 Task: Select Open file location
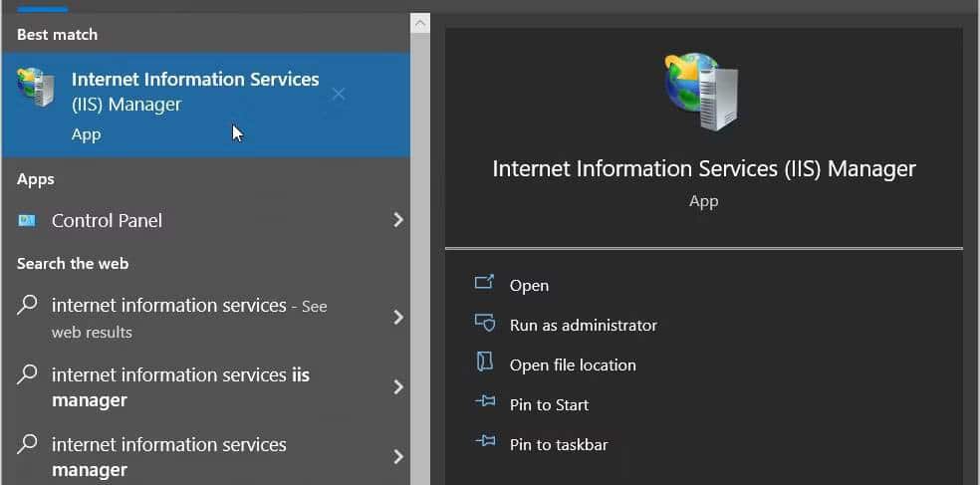point(573,365)
